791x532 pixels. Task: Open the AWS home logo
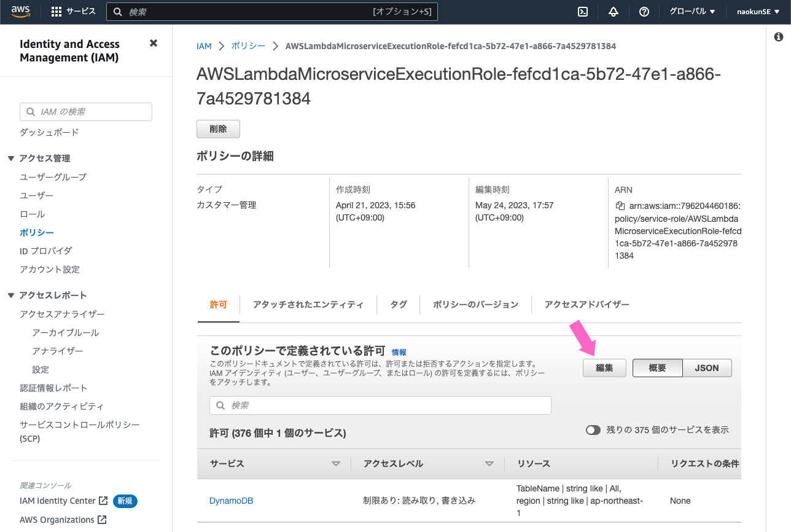click(21, 12)
